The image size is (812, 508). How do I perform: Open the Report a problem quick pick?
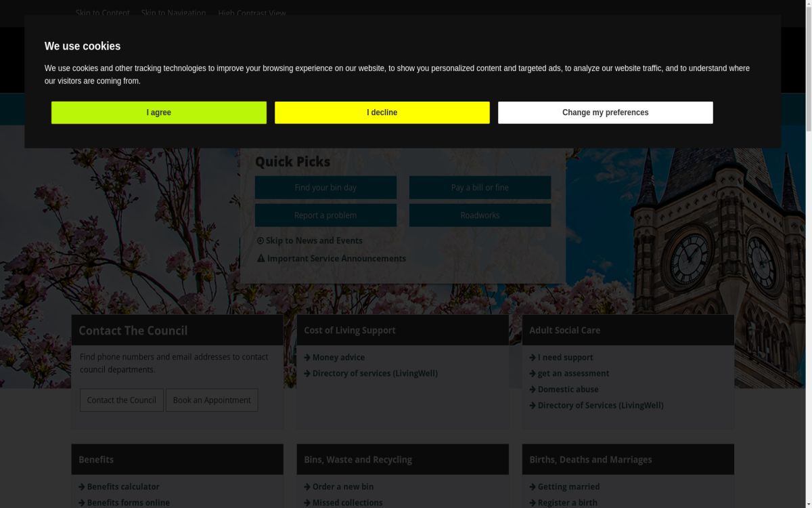(x=325, y=215)
